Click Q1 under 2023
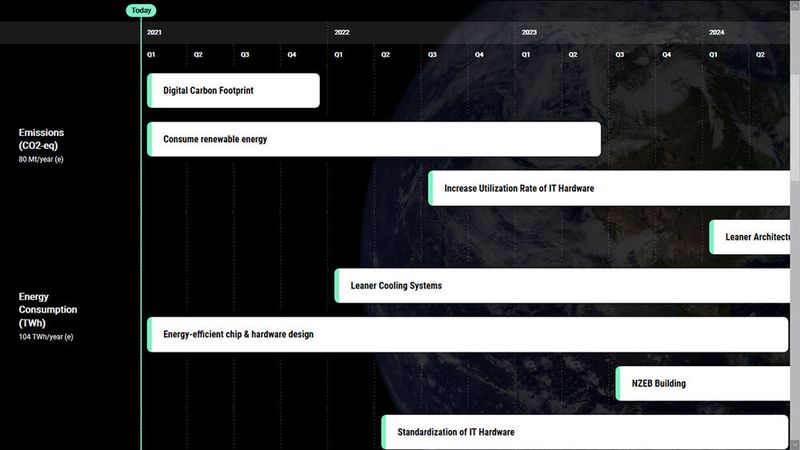This screenshot has height=450, width=800. pos(526,55)
